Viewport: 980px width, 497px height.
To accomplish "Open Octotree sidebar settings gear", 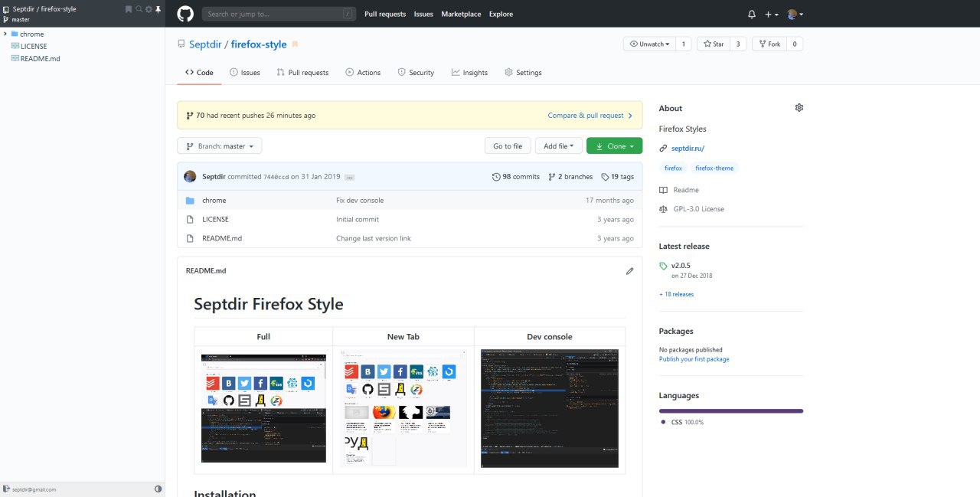I will pos(149,9).
